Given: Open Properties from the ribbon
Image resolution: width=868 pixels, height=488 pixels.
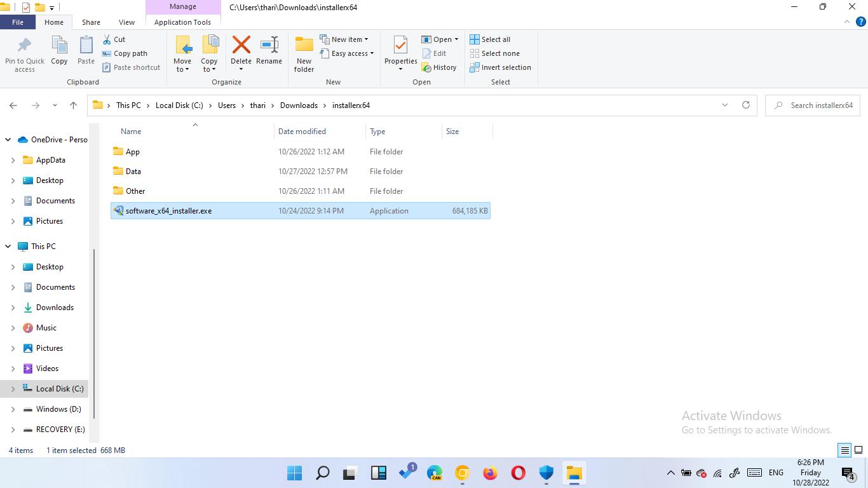Looking at the screenshot, I should pyautogui.click(x=400, y=46).
